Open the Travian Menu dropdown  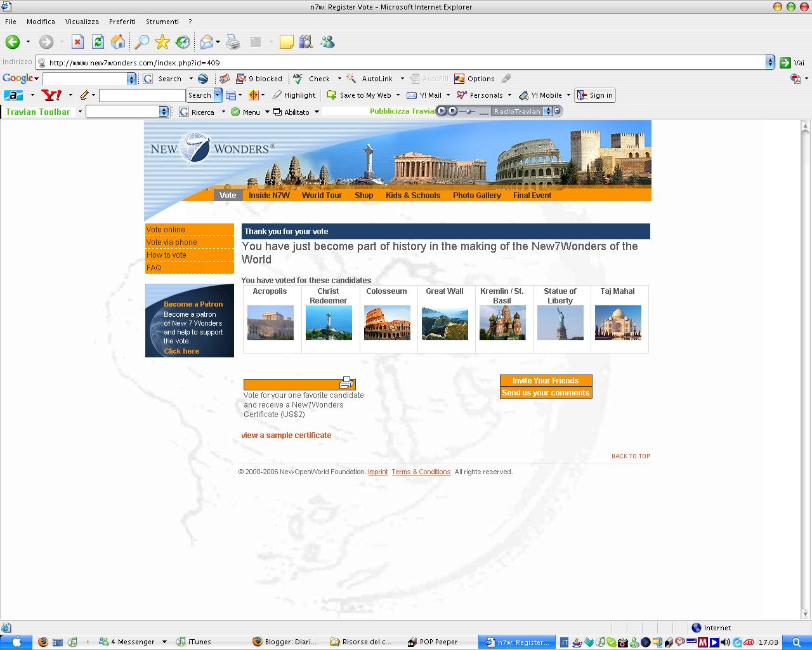(250, 112)
